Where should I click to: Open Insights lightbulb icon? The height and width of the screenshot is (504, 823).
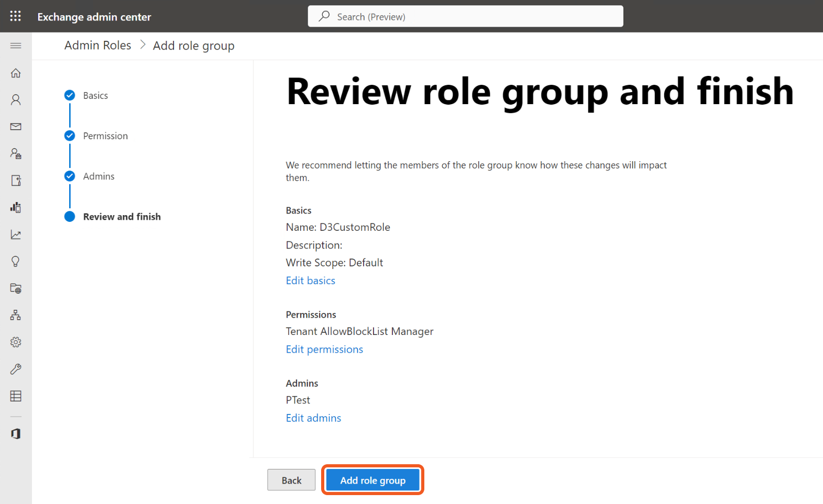[x=16, y=261]
